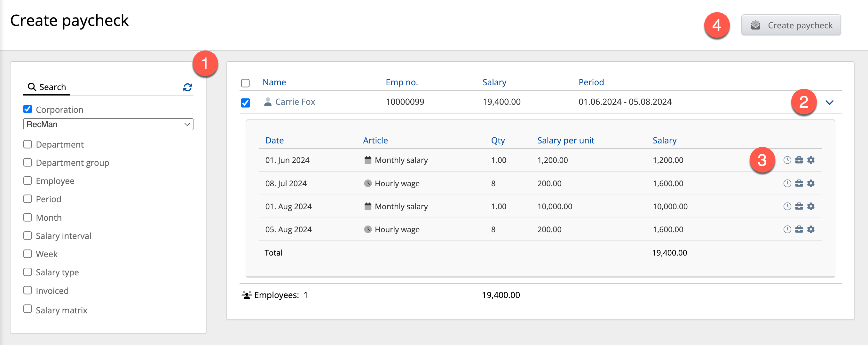The height and width of the screenshot is (345, 868).
Task: Click gear icon on 05. Aug 2024 row
Action: point(811,230)
